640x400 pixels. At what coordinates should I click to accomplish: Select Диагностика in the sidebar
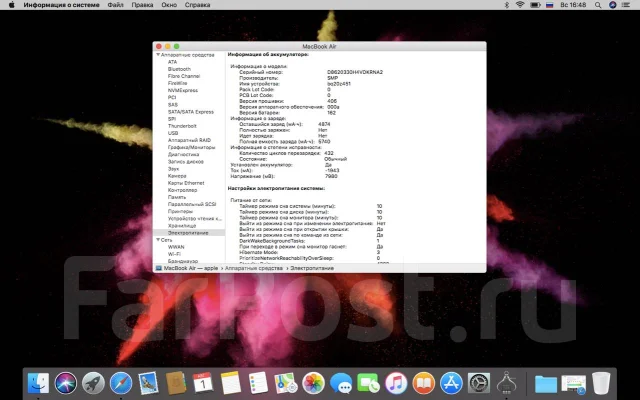click(184, 155)
